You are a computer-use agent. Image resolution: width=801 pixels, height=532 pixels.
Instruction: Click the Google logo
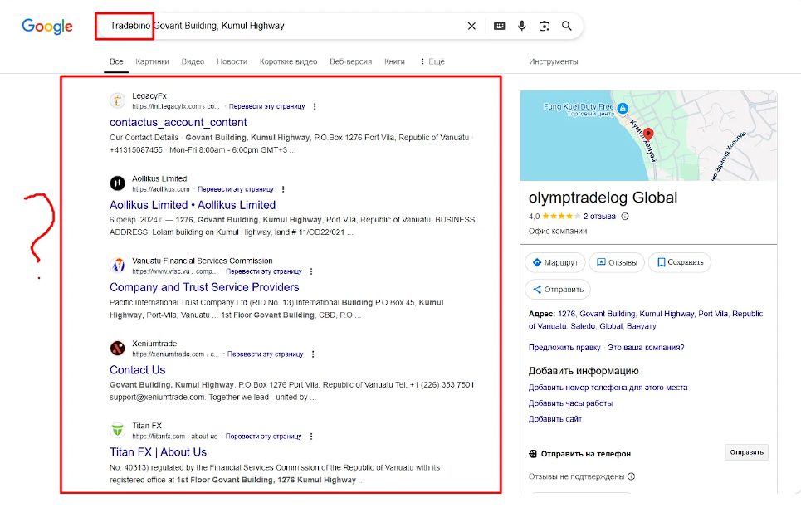click(47, 26)
